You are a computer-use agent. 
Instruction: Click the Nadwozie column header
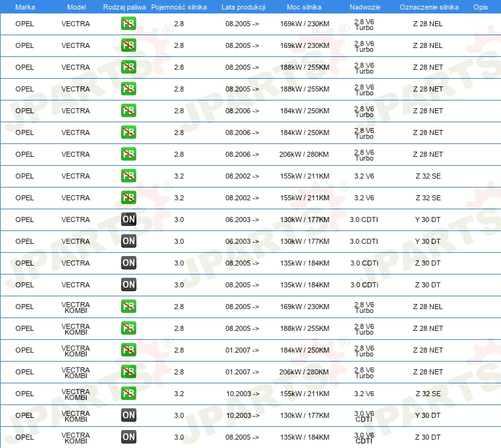[x=365, y=7]
